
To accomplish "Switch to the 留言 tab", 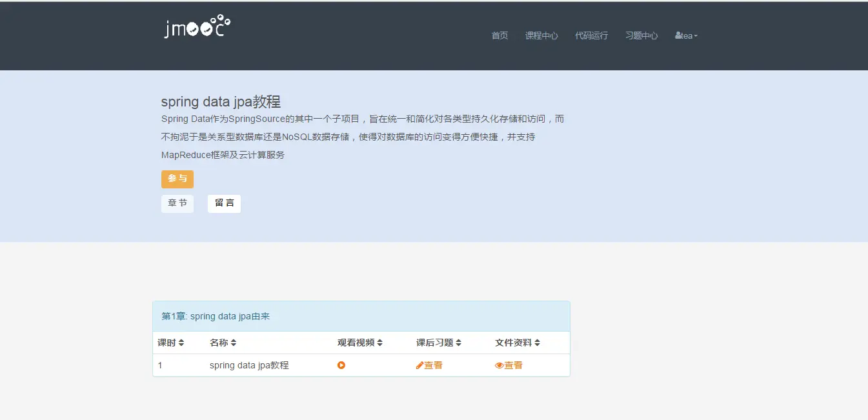I will [x=224, y=203].
